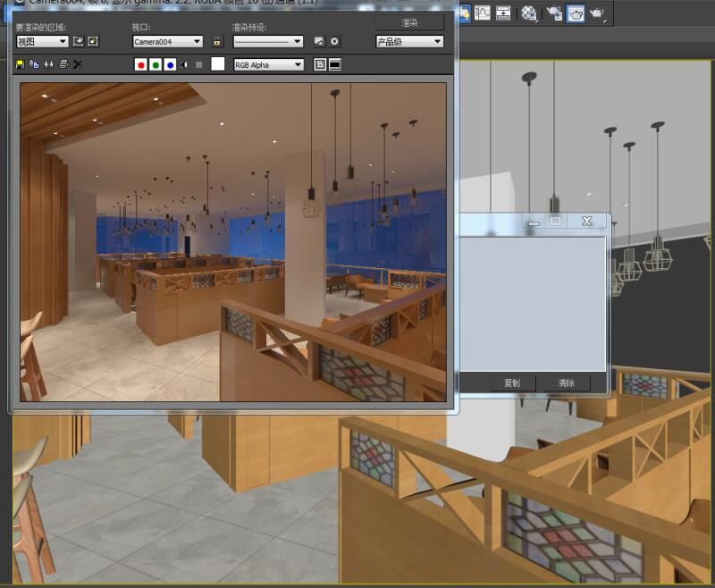Toggle monochrome display button

click(x=198, y=64)
